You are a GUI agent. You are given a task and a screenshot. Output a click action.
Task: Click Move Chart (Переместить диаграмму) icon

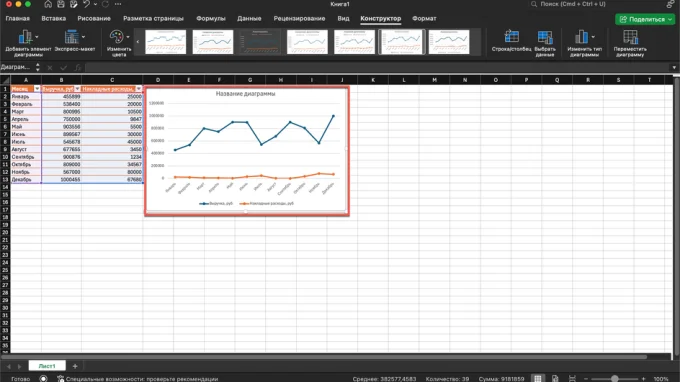pyautogui.click(x=630, y=37)
